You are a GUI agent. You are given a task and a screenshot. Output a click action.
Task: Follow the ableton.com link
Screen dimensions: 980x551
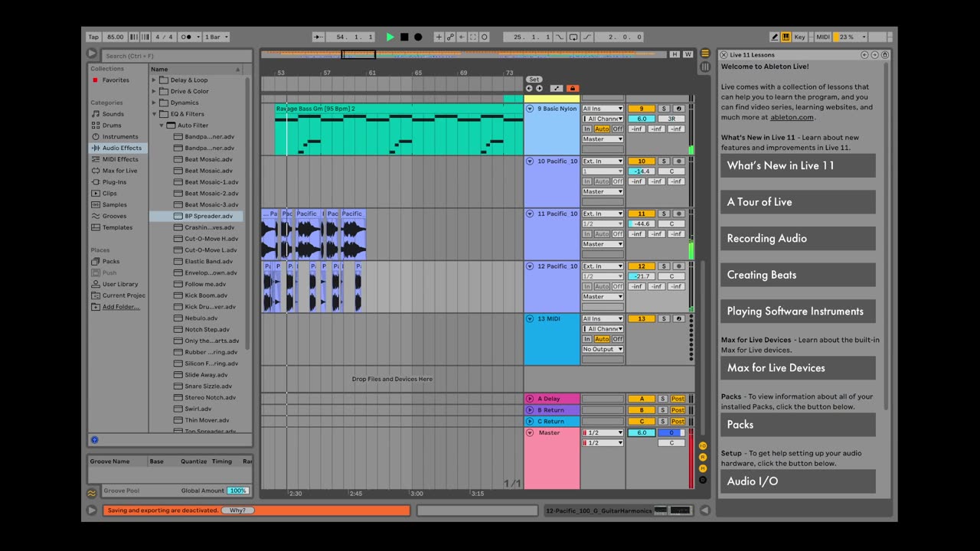pyautogui.click(x=792, y=117)
